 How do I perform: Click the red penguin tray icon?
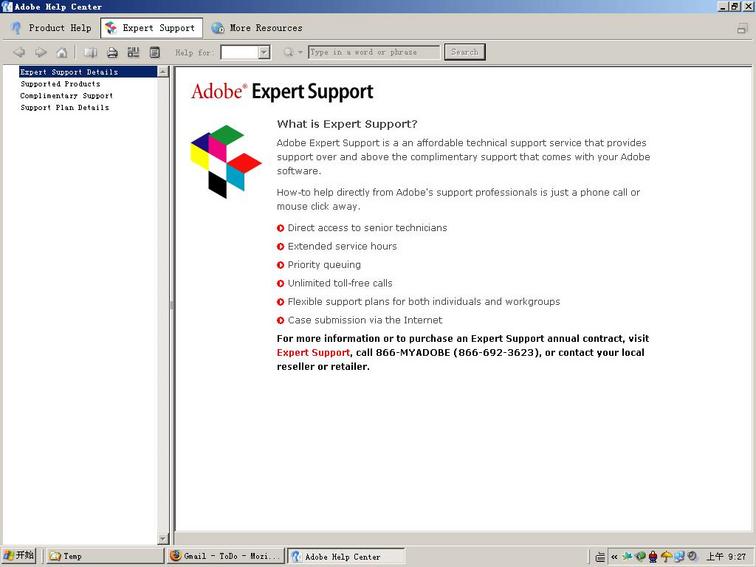click(x=653, y=556)
